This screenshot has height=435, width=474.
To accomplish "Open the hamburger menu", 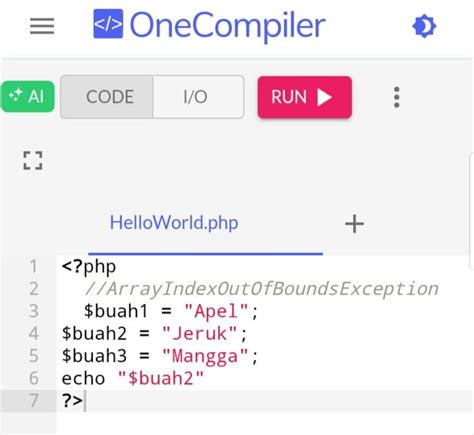I will (x=42, y=26).
